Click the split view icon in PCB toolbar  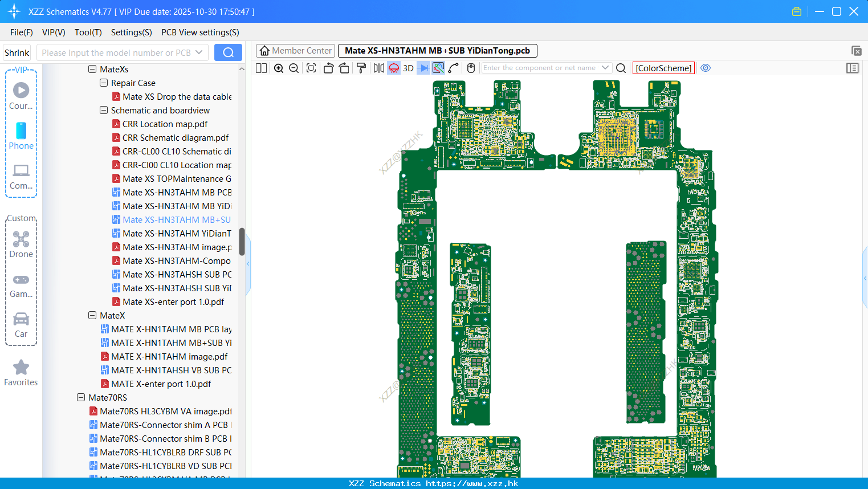pyautogui.click(x=261, y=68)
